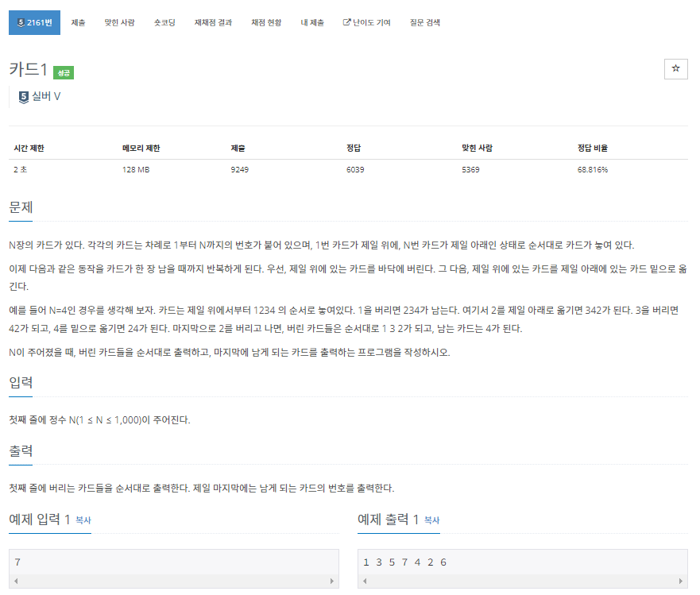Copy example input 1 with 복사
Screen dimensions: 700x595
pyautogui.click(x=83, y=520)
